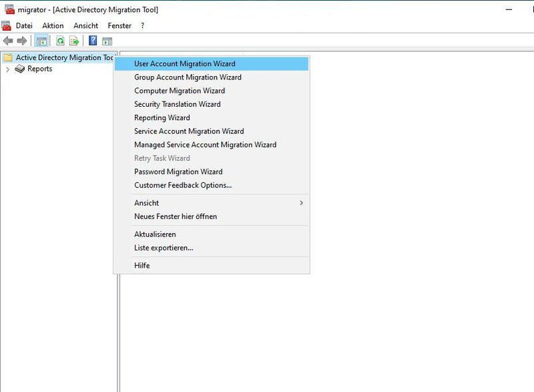Click the Forward navigation arrow
The width and height of the screenshot is (534, 392).
pyautogui.click(x=23, y=40)
